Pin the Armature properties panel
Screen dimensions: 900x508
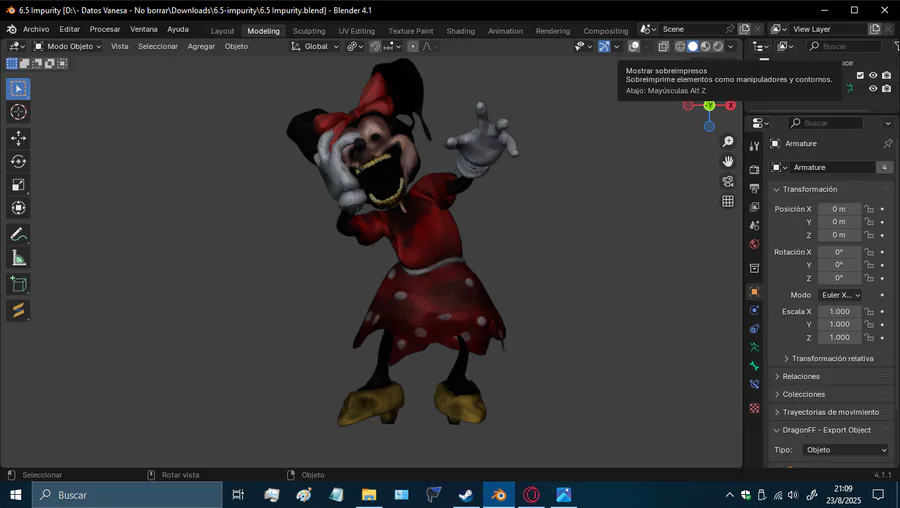pyautogui.click(x=887, y=144)
